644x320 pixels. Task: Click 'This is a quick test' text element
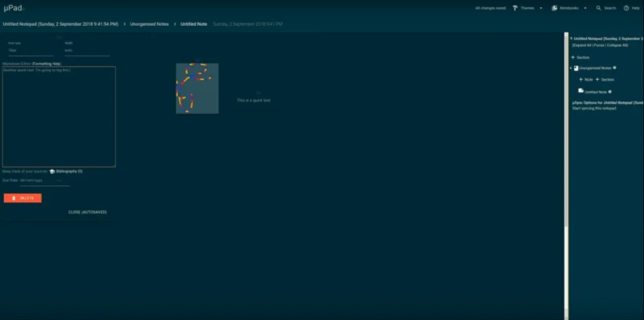254,101
